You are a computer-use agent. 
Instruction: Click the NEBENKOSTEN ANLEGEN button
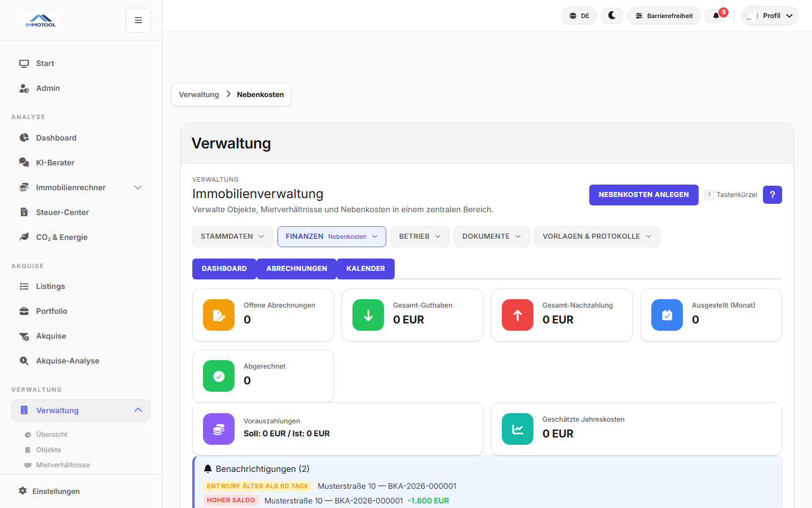(x=643, y=195)
